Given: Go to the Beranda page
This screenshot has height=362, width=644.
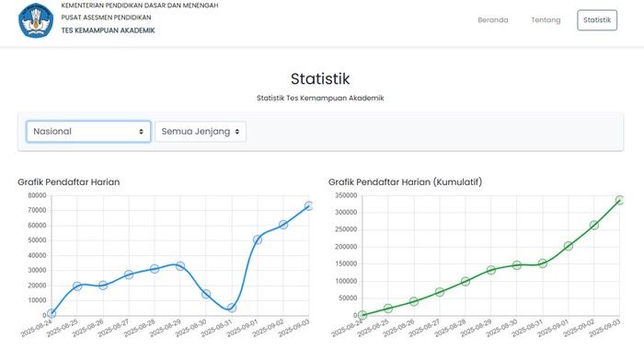Looking at the screenshot, I should [493, 19].
